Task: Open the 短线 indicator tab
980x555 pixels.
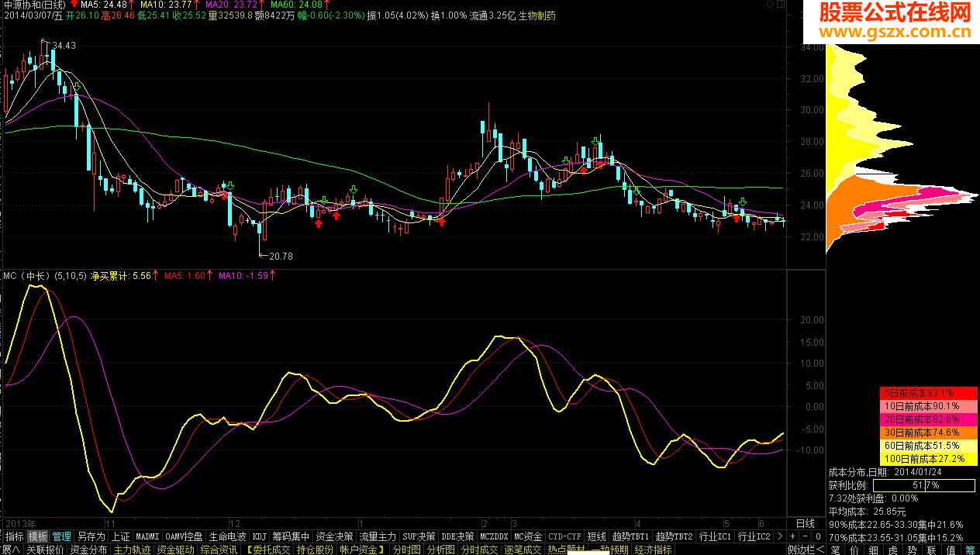Action: pos(596,536)
